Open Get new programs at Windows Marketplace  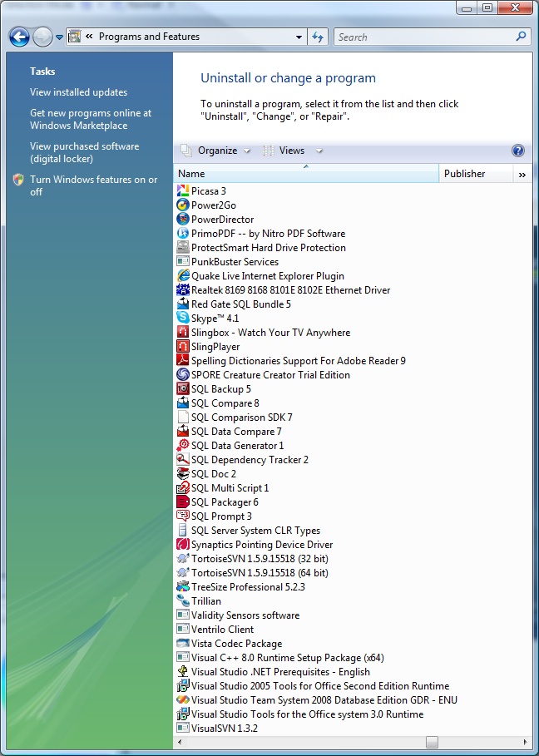91,119
